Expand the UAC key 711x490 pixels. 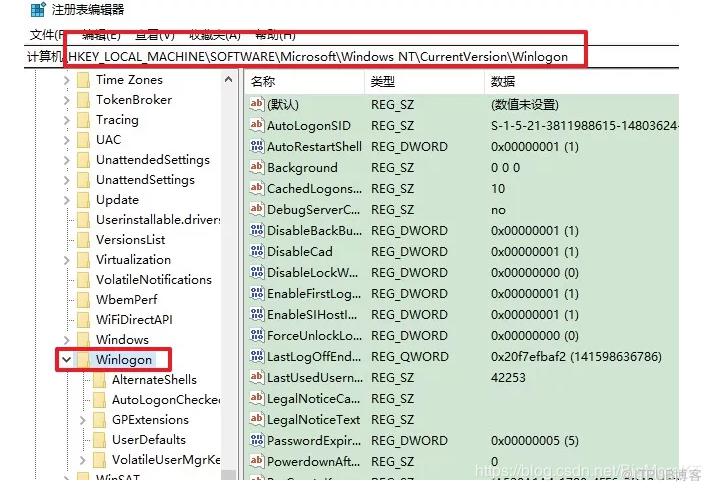coord(67,140)
